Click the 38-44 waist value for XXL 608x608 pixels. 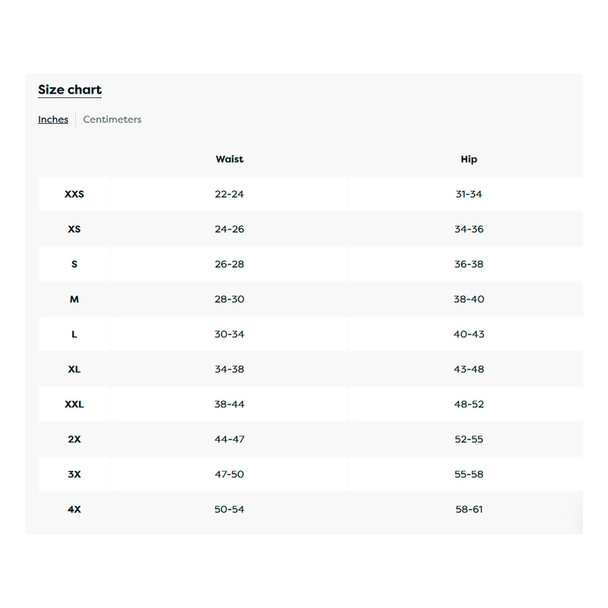coord(230,404)
